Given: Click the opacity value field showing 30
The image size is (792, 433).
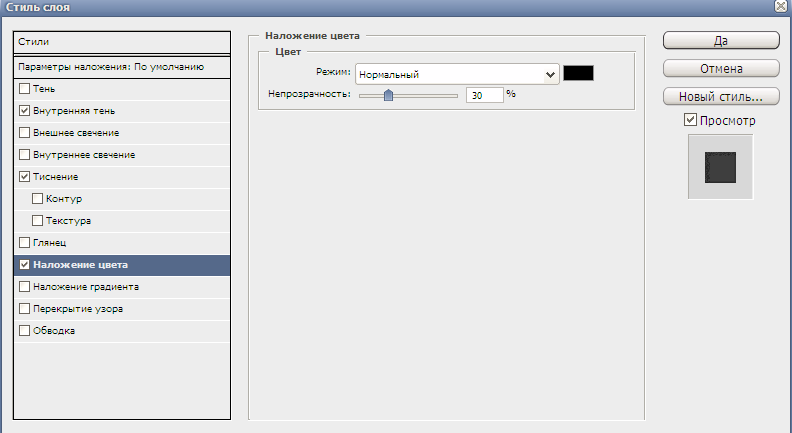Looking at the screenshot, I should (484, 95).
